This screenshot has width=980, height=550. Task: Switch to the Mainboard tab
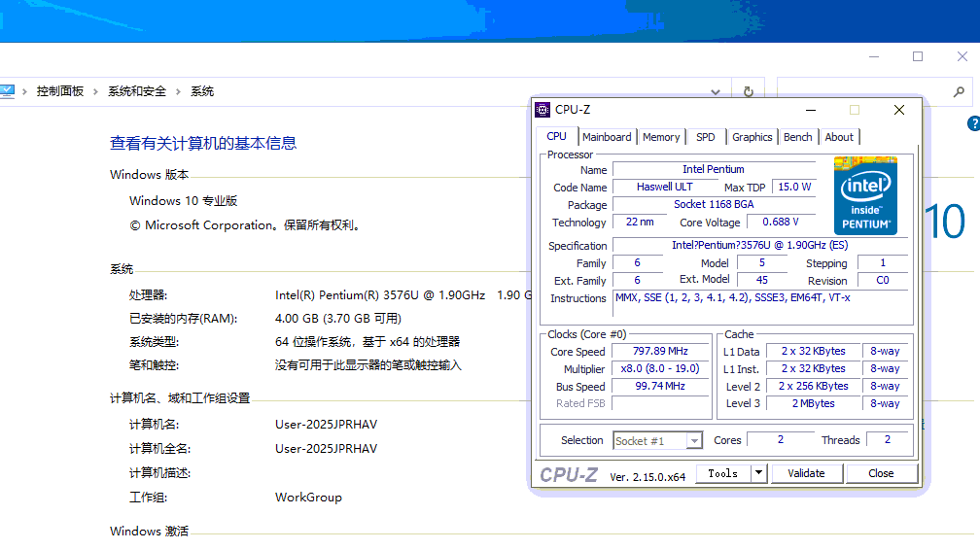[x=607, y=137]
